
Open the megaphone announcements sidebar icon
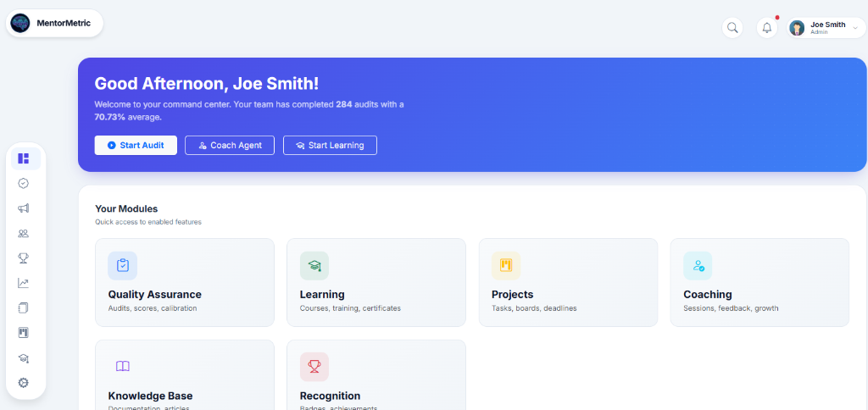tap(24, 208)
